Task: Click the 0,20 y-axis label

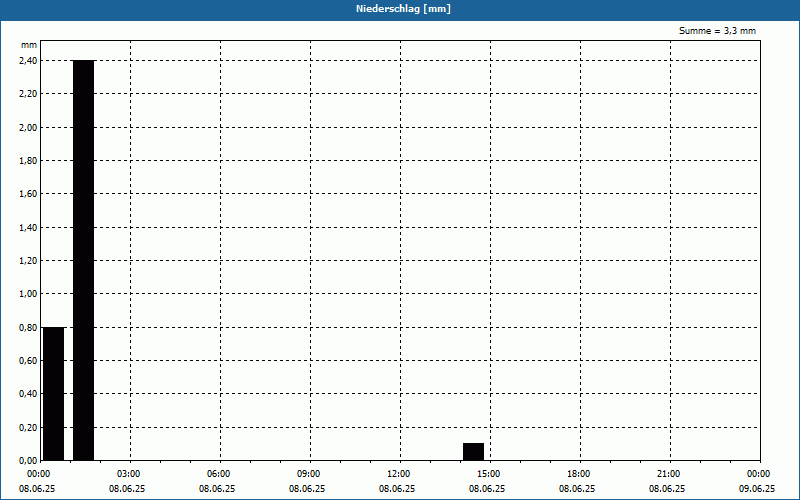Action: click(29, 428)
